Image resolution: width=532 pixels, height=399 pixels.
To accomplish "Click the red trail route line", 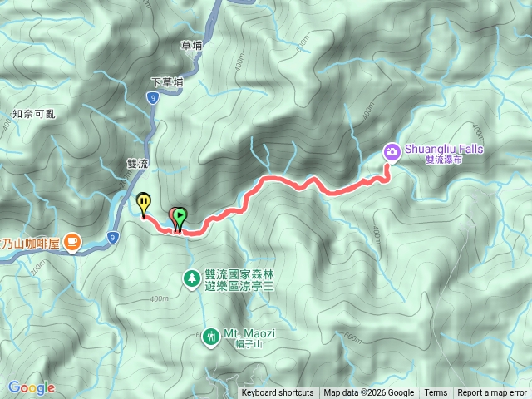I will (288, 181).
